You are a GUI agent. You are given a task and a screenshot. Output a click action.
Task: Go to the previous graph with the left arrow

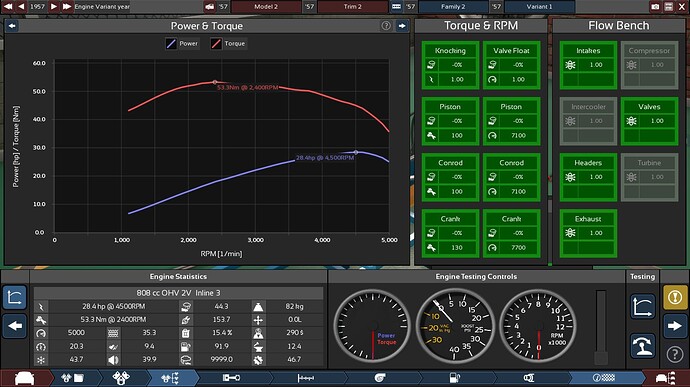(12, 26)
